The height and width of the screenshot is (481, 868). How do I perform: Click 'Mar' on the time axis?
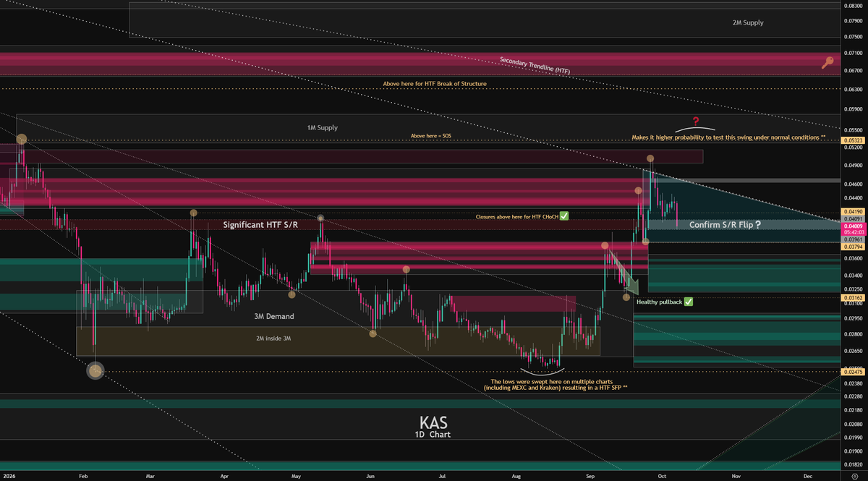point(150,477)
